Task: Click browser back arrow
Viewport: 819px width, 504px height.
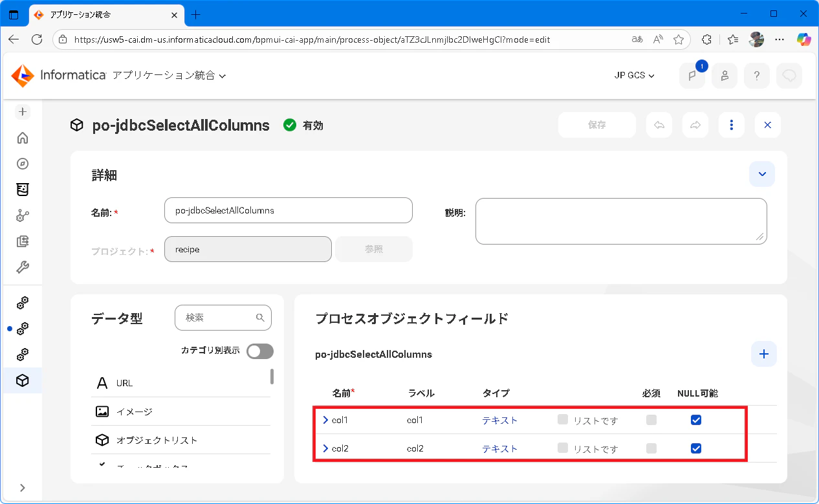Action: click(x=14, y=39)
